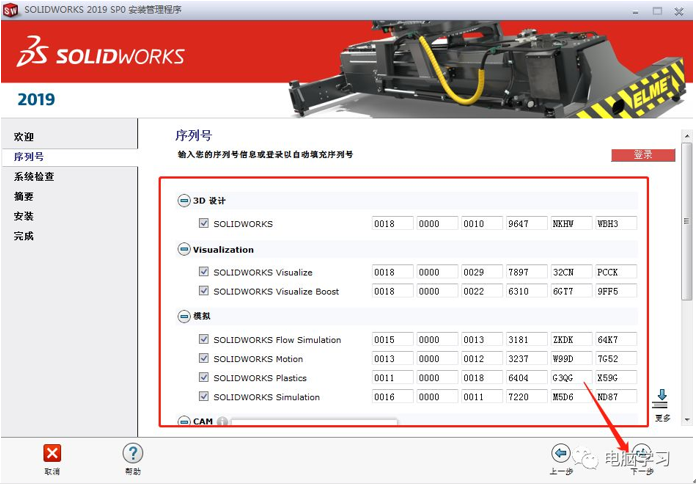Collapse the 3D 设计 section
696x484 pixels.
coord(184,201)
